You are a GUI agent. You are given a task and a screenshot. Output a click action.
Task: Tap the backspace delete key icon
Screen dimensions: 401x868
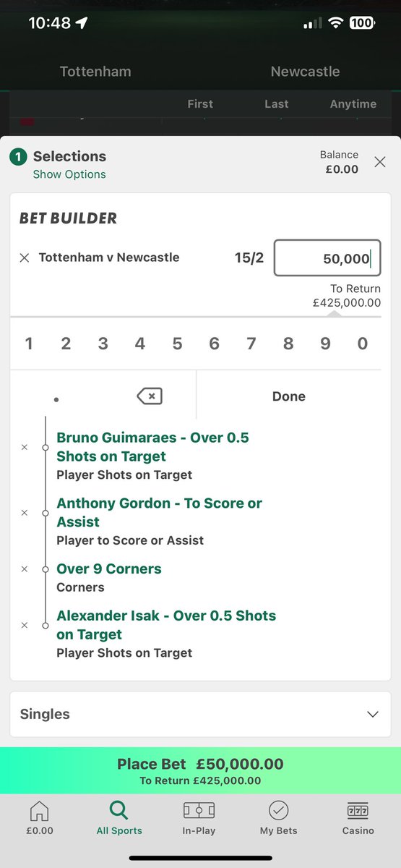(x=150, y=396)
